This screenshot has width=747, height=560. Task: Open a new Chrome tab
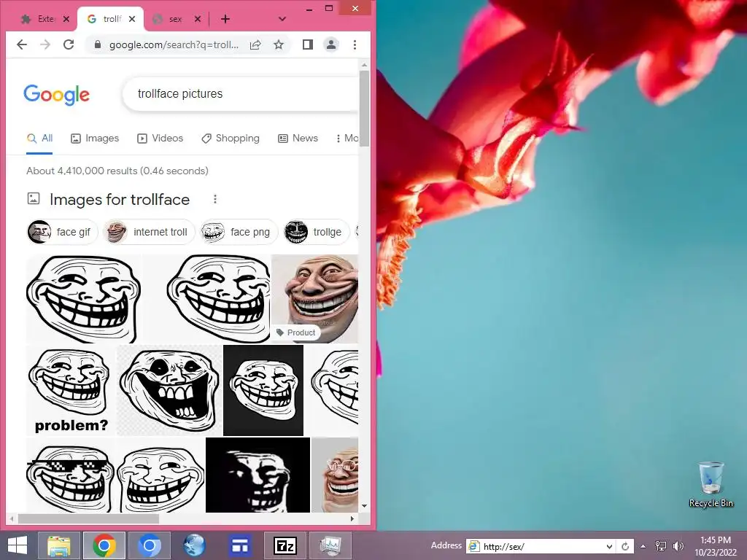click(x=225, y=19)
